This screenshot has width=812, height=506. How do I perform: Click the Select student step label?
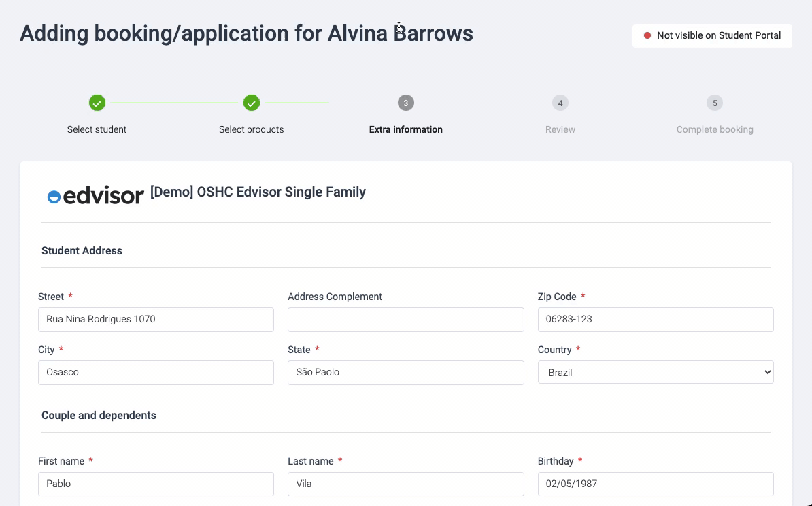tap(97, 129)
